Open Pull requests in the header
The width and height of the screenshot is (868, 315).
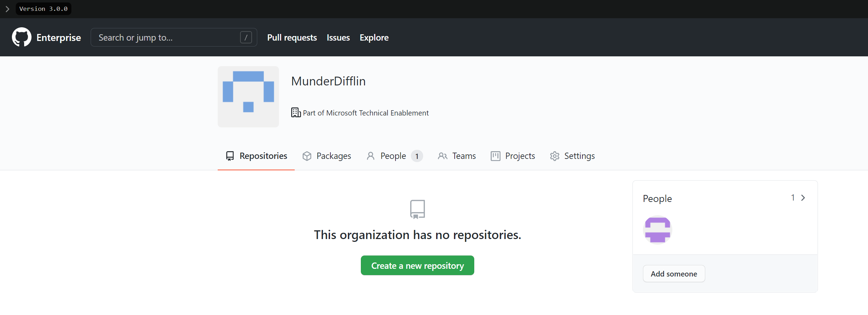tap(292, 37)
